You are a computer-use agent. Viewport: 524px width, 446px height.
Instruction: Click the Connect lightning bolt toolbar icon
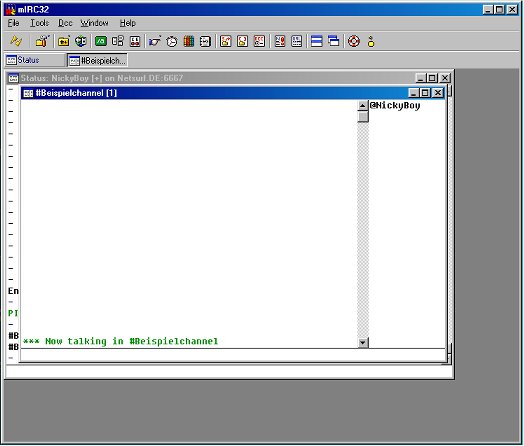15,41
